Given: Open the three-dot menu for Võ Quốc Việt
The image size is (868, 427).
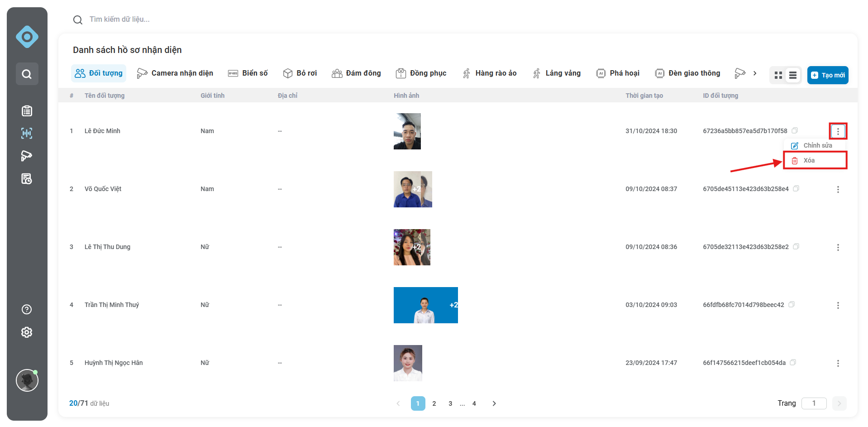Looking at the screenshot, I should [x=838, y=189].
